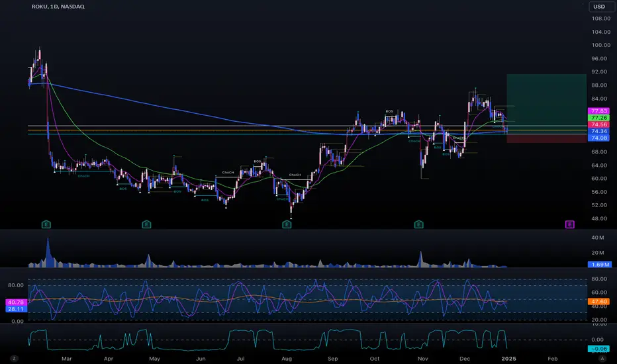Click the earnings E marker before Mar
617x364 pixels.
[46, 224]
